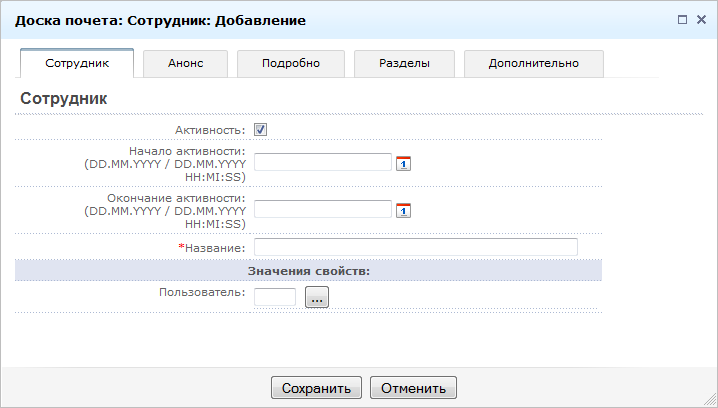Image resolution: width=718 pixels, height=408 pixels.
Task: Switch to the Подробно tab
Action: [290, 63]
